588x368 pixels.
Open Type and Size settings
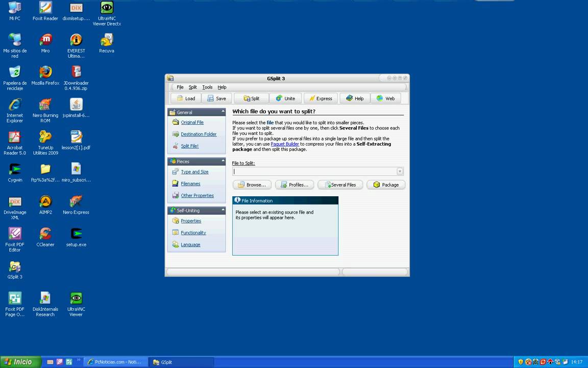pos(194,172)
